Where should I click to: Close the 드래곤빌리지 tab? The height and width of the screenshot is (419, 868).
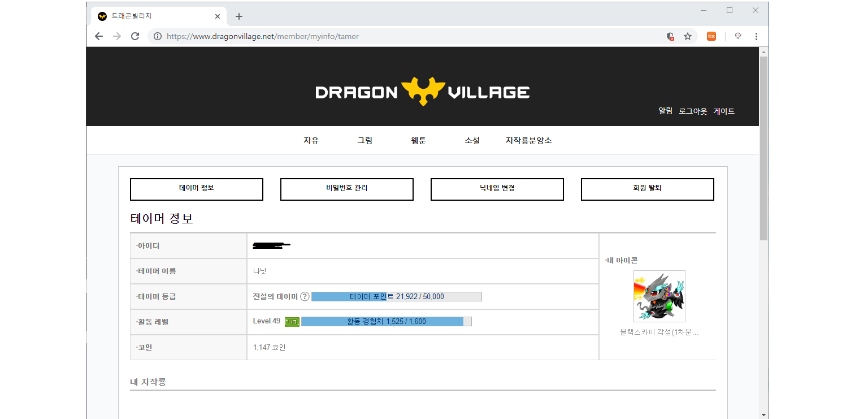(x=218, y=16)
